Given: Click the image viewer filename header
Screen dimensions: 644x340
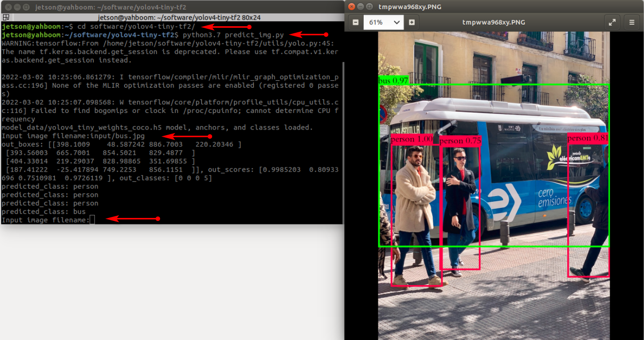Looking at the screenshot, I should click(493, 22).
